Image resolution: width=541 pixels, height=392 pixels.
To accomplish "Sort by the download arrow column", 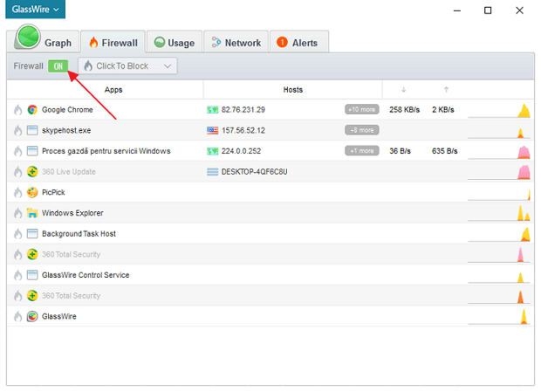I will 403,90.
